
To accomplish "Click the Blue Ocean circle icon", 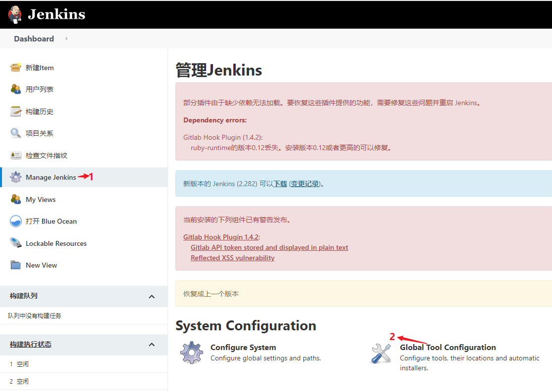I will click(15, 221).
